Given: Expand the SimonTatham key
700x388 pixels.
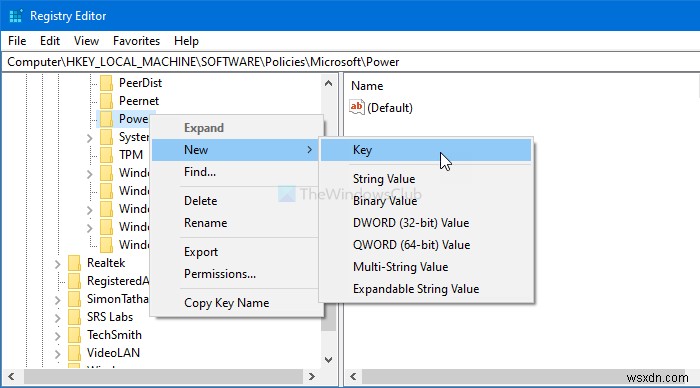Looking at the screenshot, I should click(58, 300).
